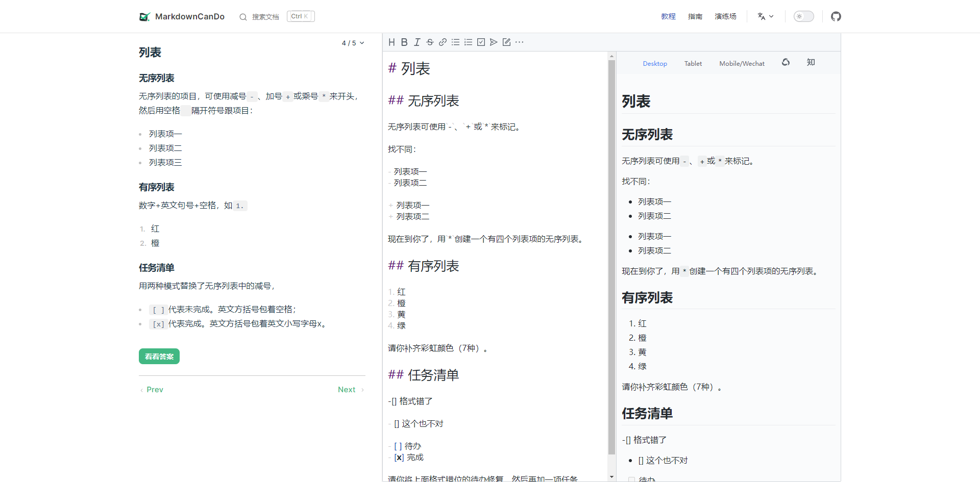Image resolution: width=980 pixels, height=482 pixels.
Task: Switch preview to Mobile/Wechat tab
Action: pos(742,64)
